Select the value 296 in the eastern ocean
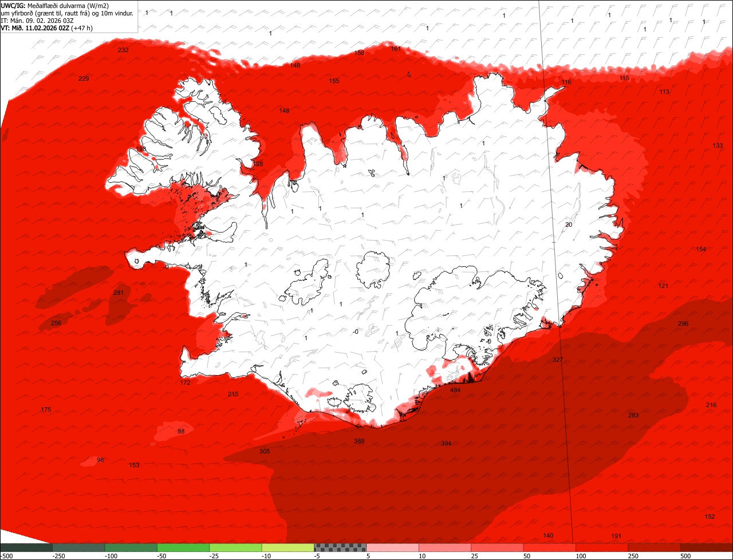Viewport: 733px width, 560px height. [683, 324]
